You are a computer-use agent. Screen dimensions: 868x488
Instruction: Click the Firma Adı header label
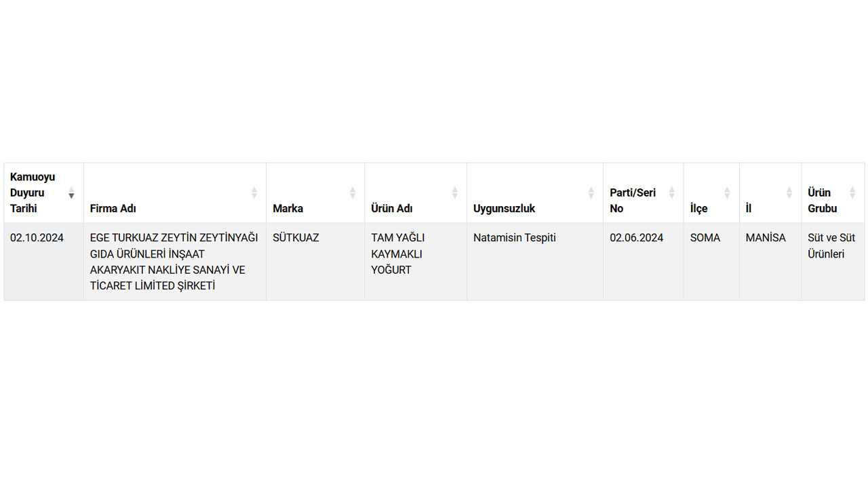click(113, 209)
